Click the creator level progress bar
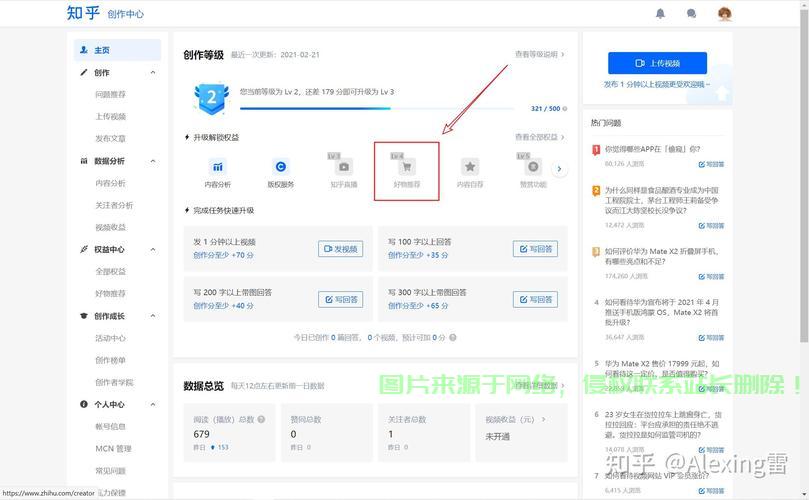Screen dimensions: 809x500 point(377,108)
